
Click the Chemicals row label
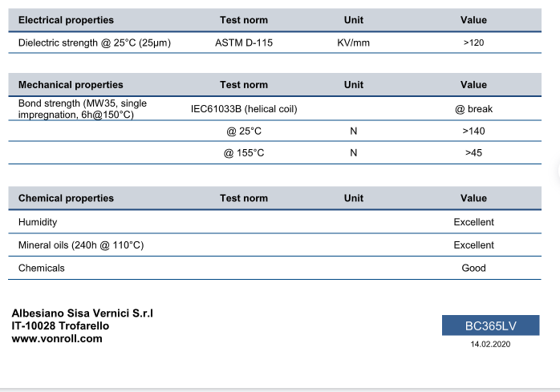pos(42,268)
